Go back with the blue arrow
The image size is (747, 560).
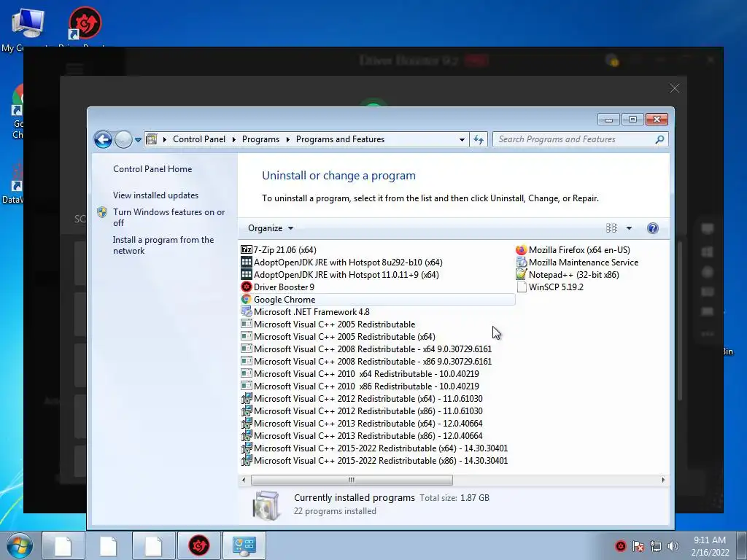[103, 139]
